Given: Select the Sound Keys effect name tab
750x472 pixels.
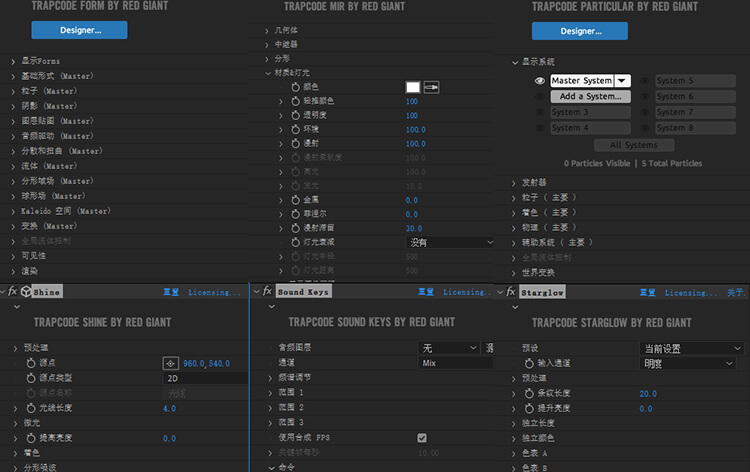Looking at the screenshot, I should [x=303, y=291].
